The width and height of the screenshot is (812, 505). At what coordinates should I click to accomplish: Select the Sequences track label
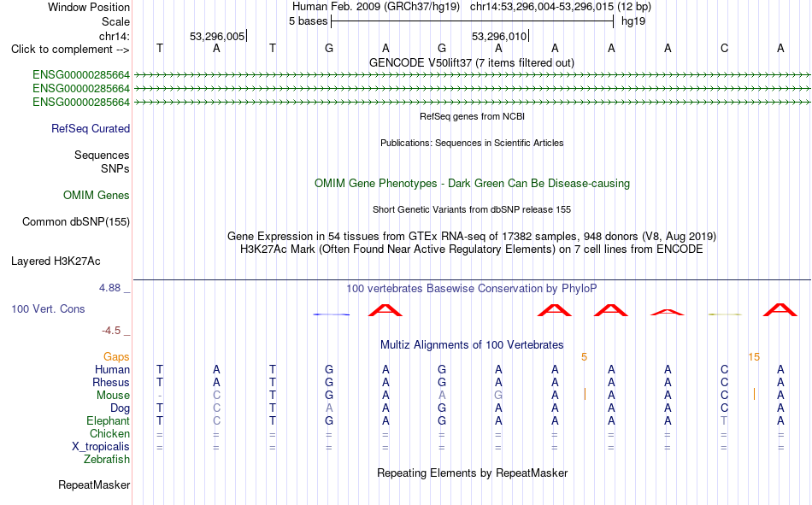(102, 155)
